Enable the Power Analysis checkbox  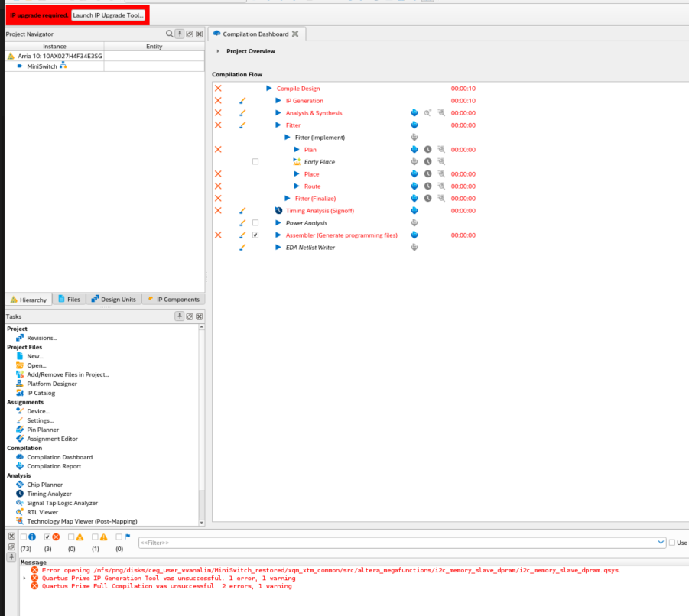(255, 223)
